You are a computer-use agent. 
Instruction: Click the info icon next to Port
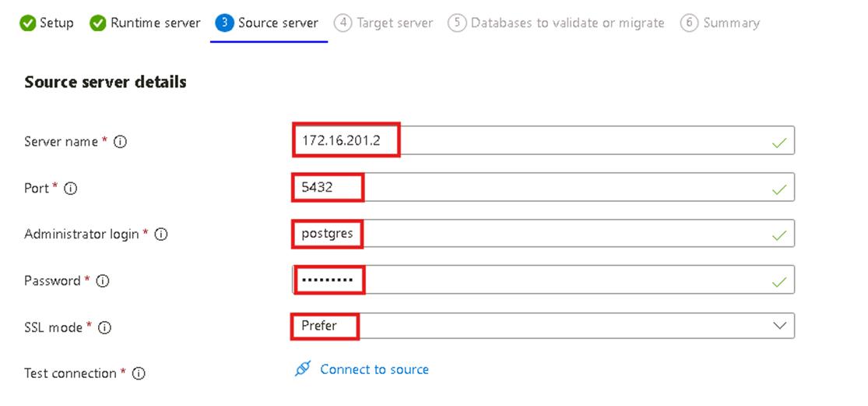click(x=71, y=189)
